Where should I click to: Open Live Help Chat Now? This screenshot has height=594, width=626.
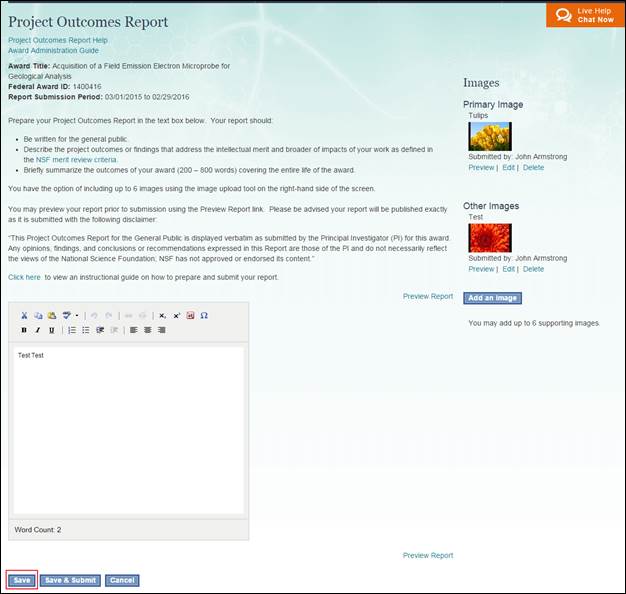point(585,14)
